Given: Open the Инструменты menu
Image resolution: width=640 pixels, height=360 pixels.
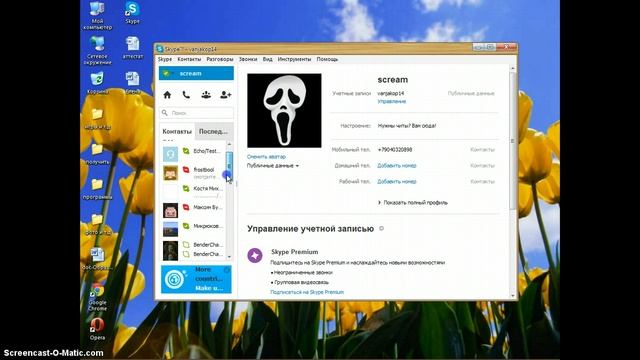Looking at the screenshot, I should point(294,59).
